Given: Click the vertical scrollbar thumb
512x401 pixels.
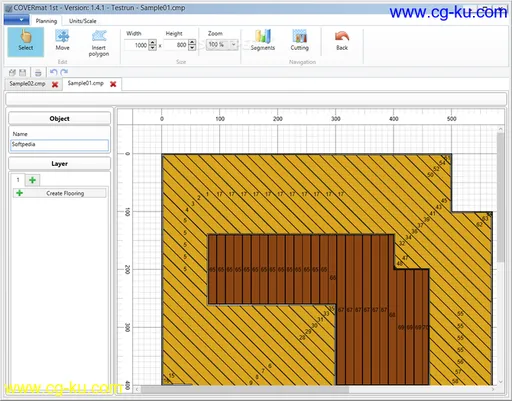Looking at the screenshot, I should pos(500,197).
